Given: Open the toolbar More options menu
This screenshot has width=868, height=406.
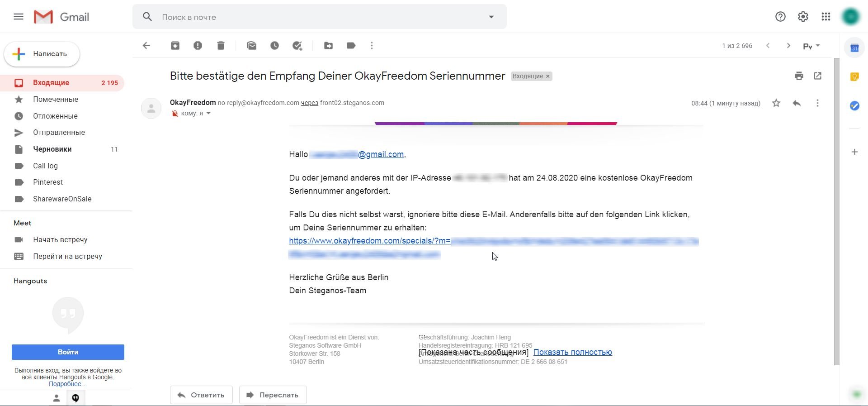Looking at the screenshot, I should [x=372, y=46].
